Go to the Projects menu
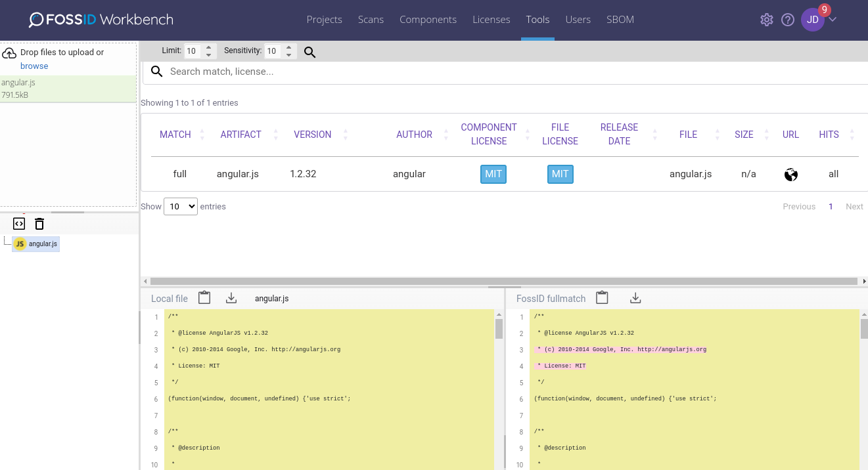This screenshot has width=868, height=470. click(325, 20)
